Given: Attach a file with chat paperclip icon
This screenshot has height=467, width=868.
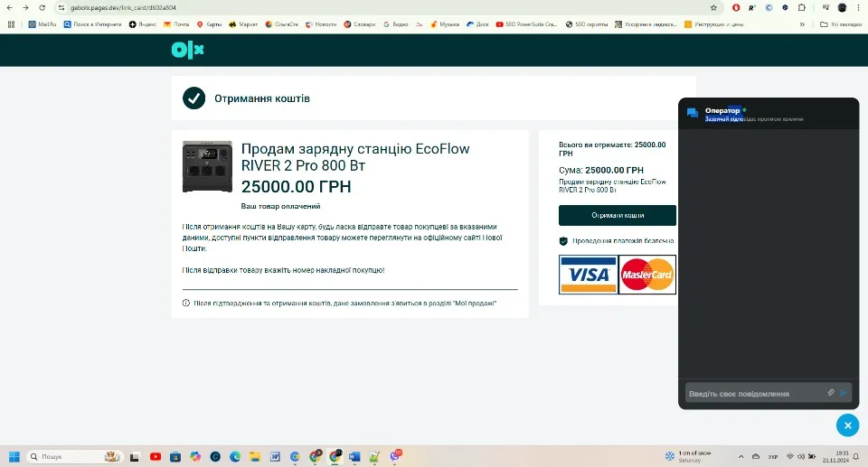Looking at the screenshot, I should 831,392.
